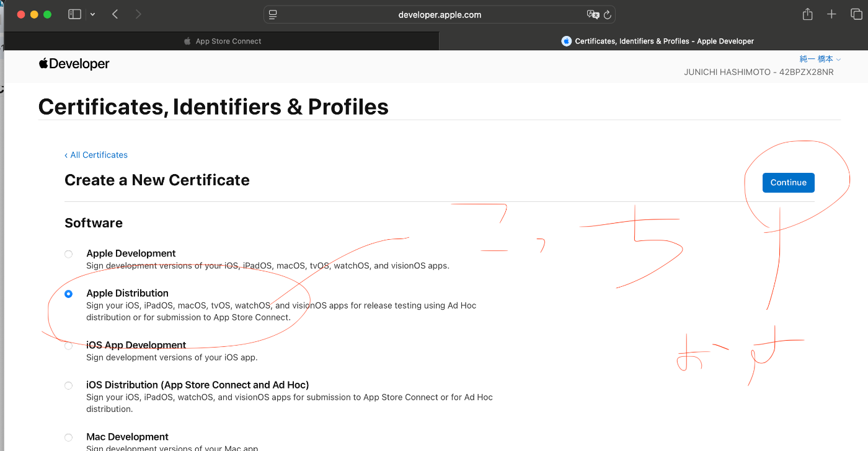Go forward with the Safari forward arrow
Viewport: 868px width, 451px height.
coord(138,14)
